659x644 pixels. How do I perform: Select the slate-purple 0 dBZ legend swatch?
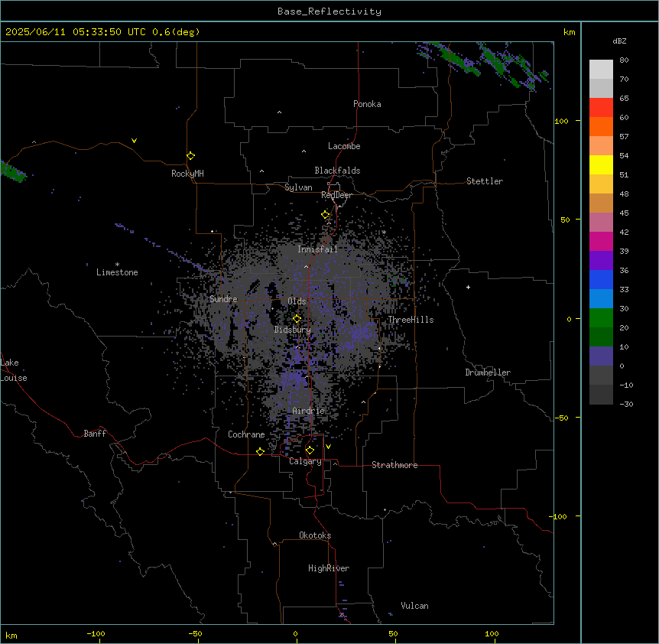coord(601,356)
